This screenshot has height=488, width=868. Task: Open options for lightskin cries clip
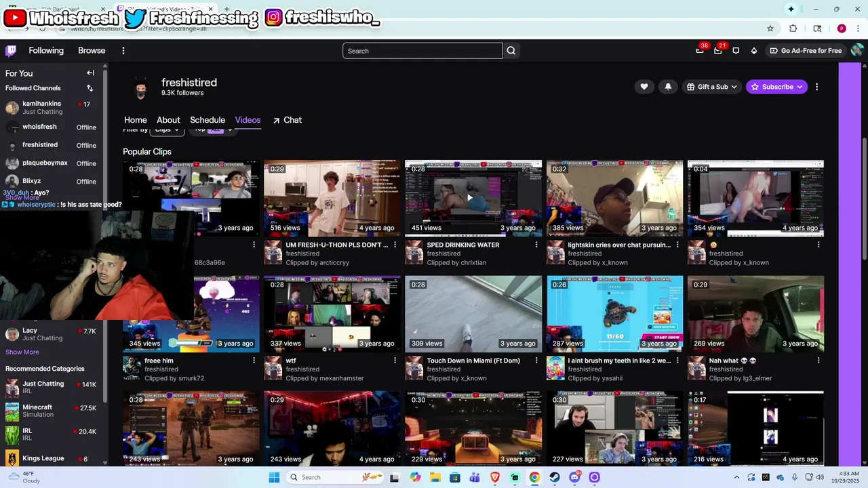(677, 245)
